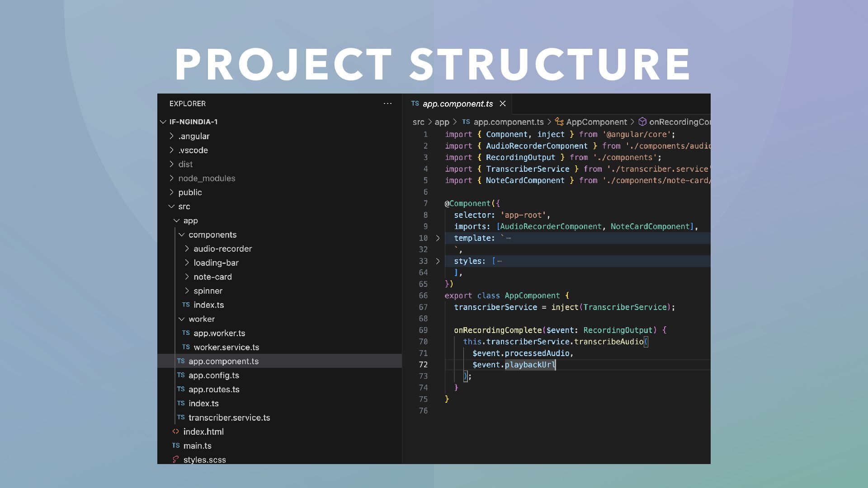Click the HTML icon beside index.html
The width and height of the screenshot is (868, 488).
[x=175, y=432]
